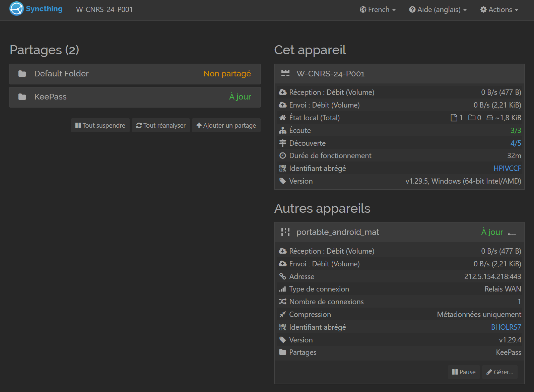The image size is (534, 392).
Task: Pause the portable_android_mat device
Action: pyautogui.click(x=464, y=372)
